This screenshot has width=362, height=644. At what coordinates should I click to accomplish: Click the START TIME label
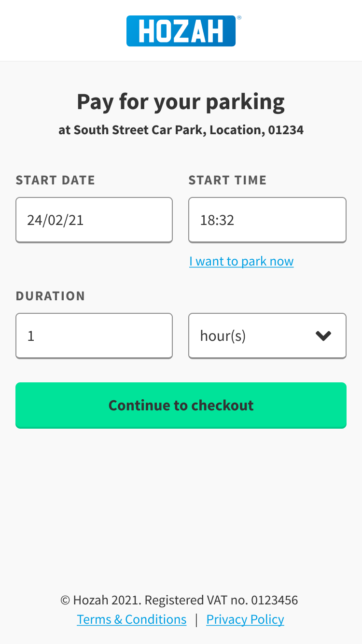click(x=227, y=180)
